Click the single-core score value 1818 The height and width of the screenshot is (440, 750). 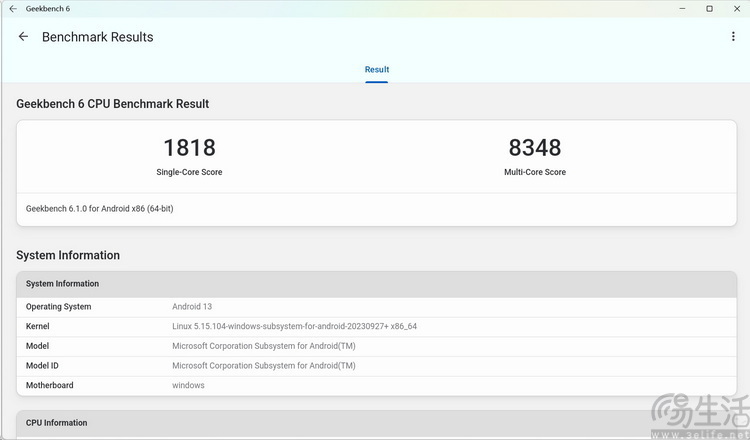coord(189,148)
